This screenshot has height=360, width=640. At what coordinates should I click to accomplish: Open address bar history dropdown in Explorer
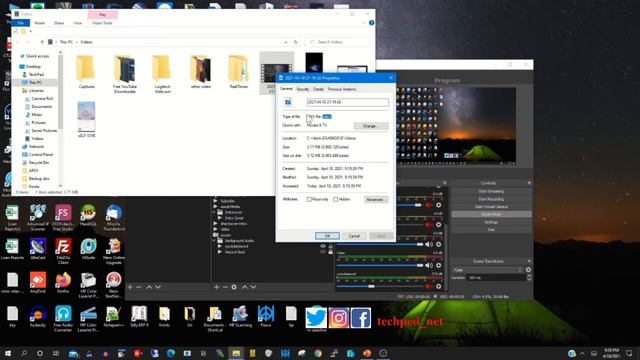(285, 42)
